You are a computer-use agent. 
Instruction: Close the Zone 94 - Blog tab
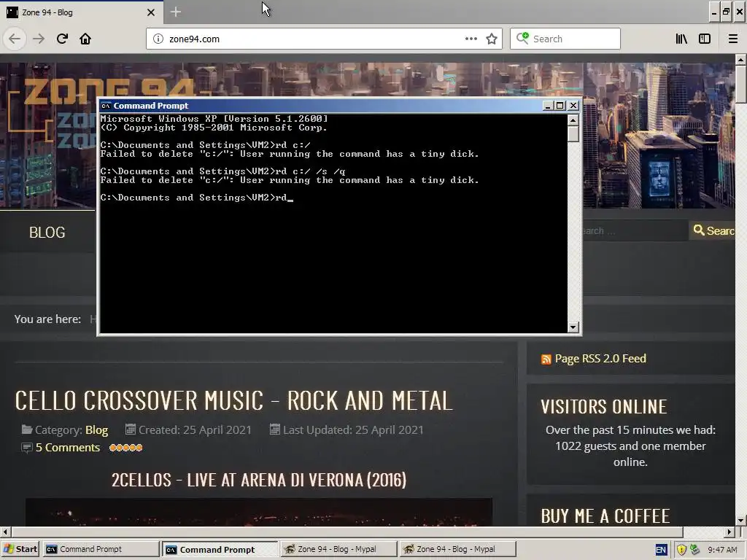click(151, 12)
